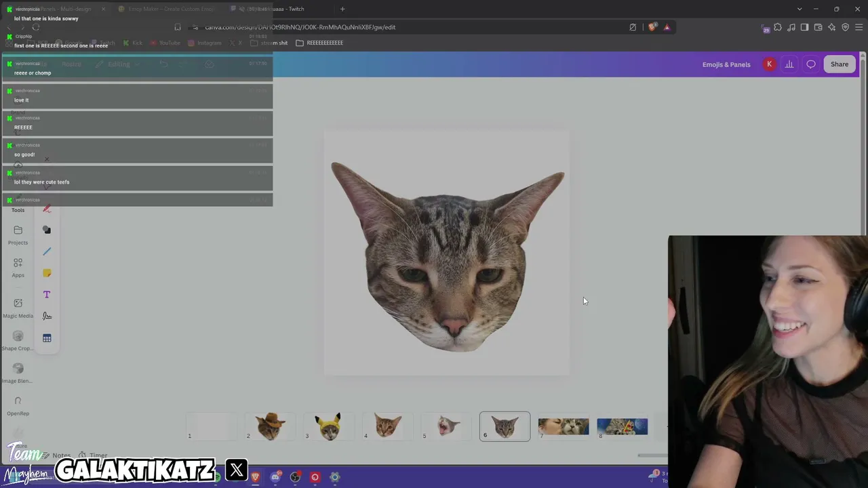This screenshot has height=488, width=868.
Task: Pick the blue line tool
Action: (47, 251)
